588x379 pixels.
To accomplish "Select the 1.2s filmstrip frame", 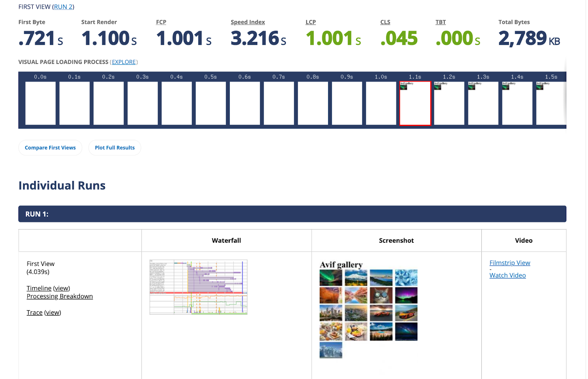I will pyautogui.click(x=449, y=103).
